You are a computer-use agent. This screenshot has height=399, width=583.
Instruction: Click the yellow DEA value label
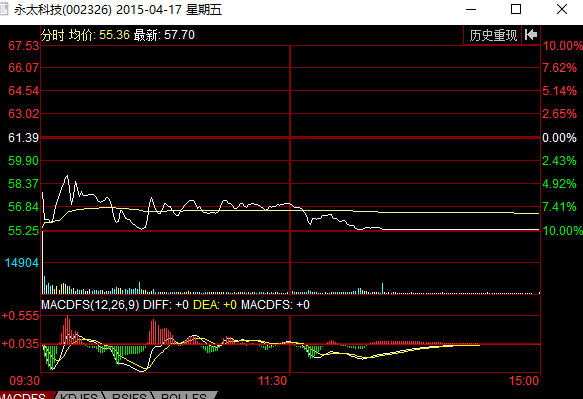[x=215, y=305]
